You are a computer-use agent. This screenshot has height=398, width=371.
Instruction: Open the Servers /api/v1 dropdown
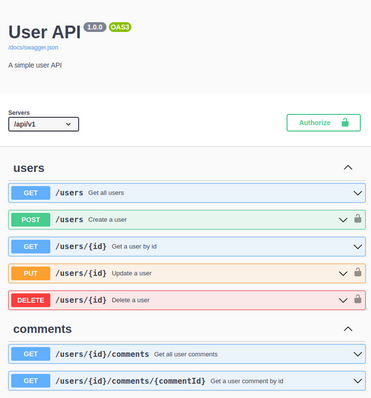click(44, 124)
